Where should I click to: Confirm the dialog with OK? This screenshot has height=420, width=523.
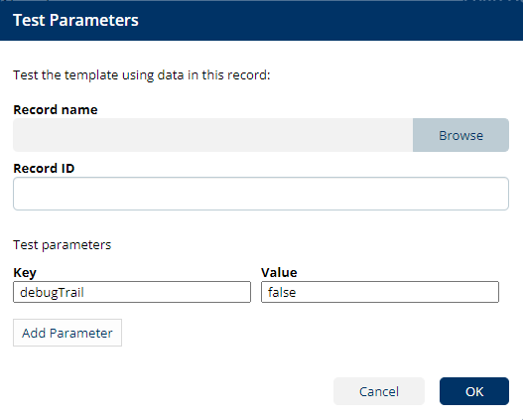point(474,391)
